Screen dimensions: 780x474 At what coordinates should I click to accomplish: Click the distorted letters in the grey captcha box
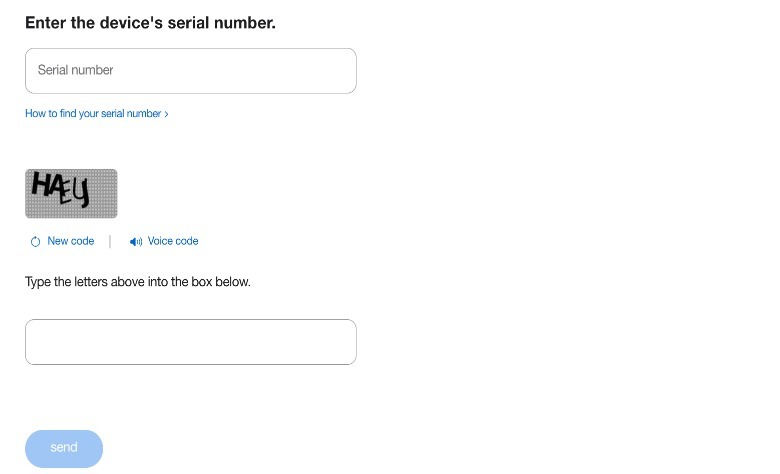(x=60, y=188)
